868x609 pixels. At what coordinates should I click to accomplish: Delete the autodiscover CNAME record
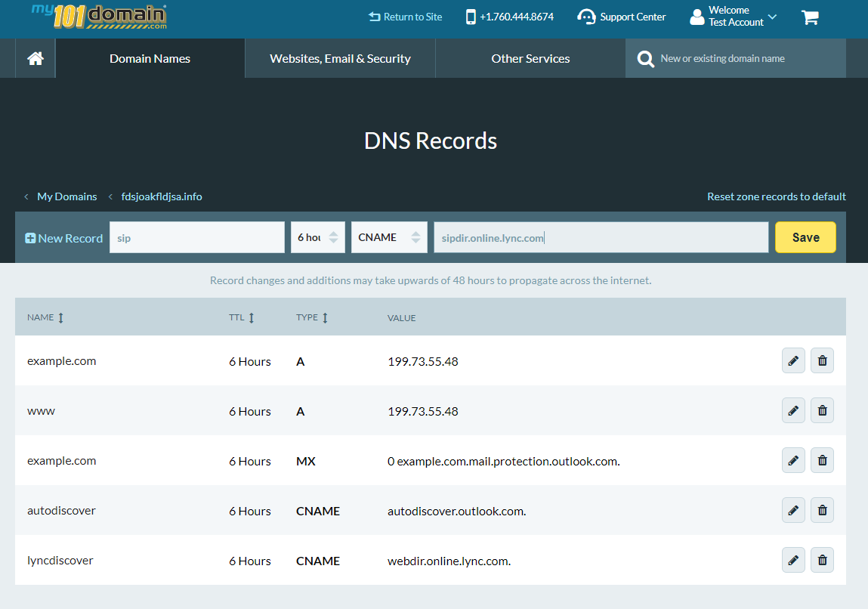click(x=822, y=510)
